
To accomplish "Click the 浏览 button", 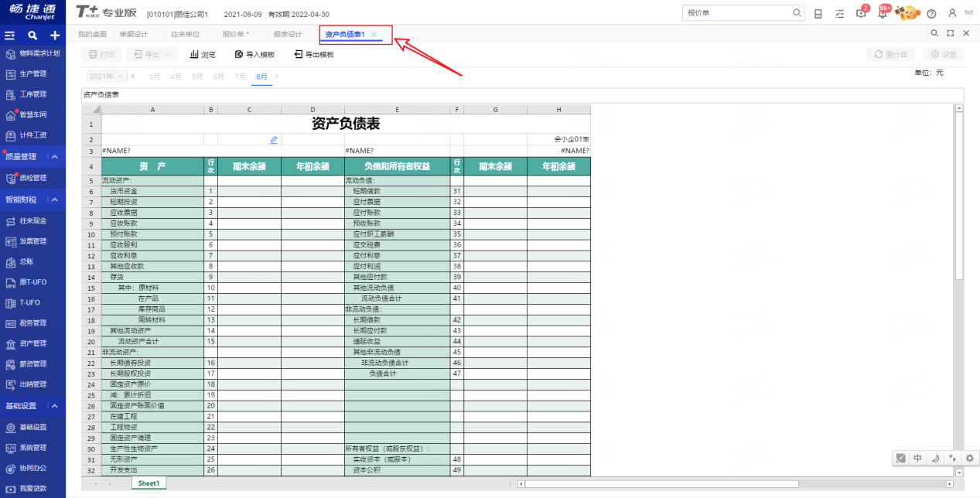I will pos(203,55).
